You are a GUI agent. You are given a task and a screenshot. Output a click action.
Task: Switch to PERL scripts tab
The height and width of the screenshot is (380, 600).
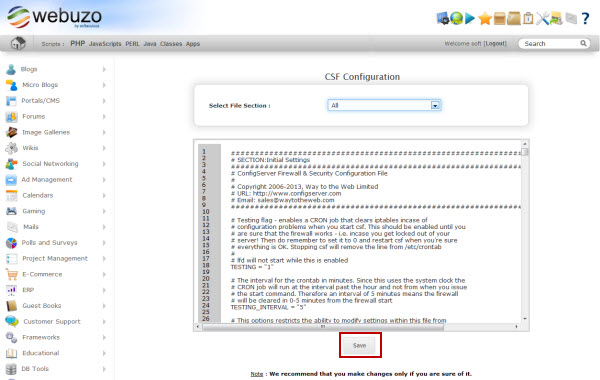[132, 44]
